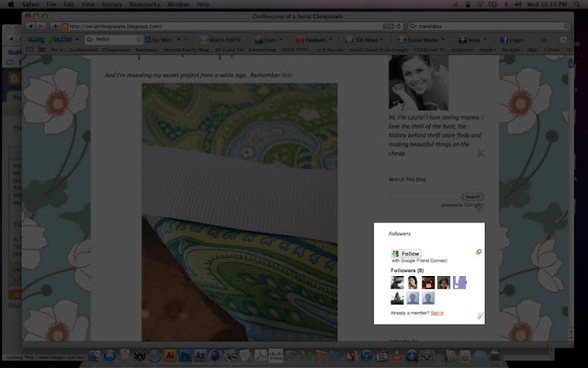Click the purple follower avatar

tap(459, 282)
